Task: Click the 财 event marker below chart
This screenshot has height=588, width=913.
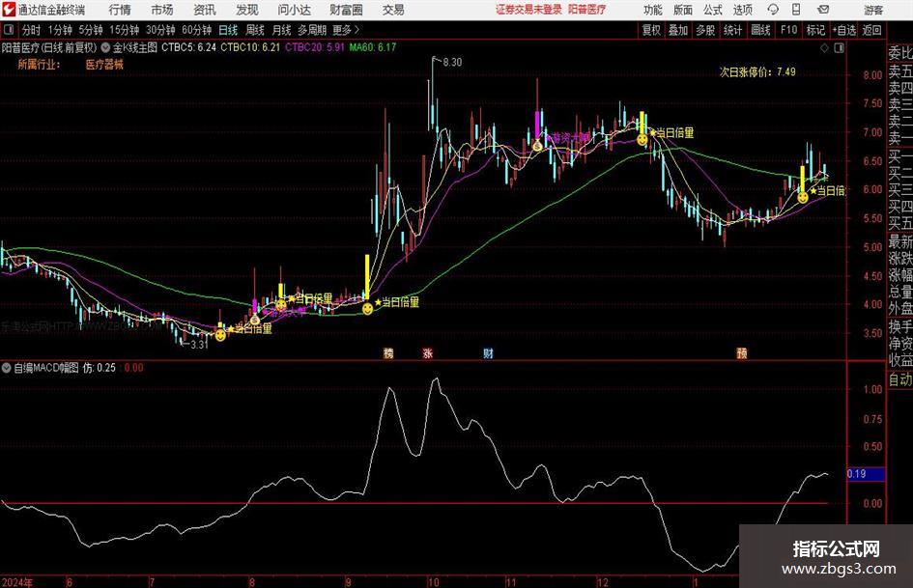Action: click(x=488, y=352)
